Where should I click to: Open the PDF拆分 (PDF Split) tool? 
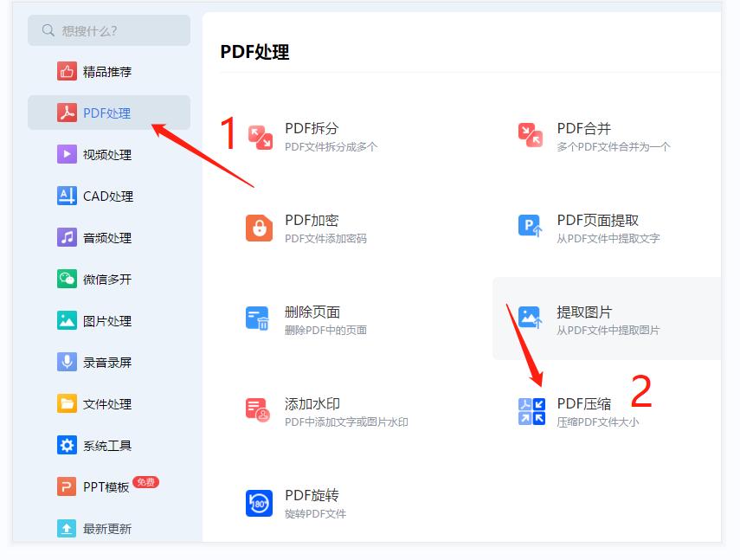coord(312,128)
